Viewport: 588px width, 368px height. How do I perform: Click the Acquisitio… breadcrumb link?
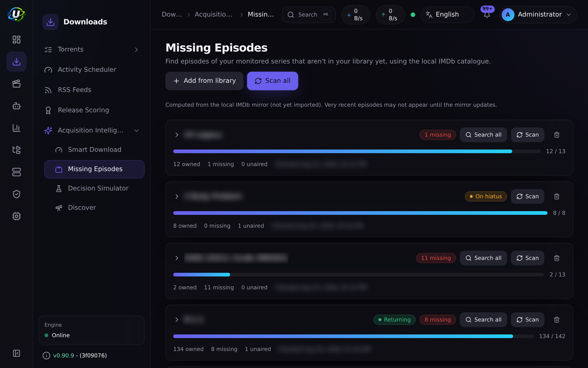(213, 14)
